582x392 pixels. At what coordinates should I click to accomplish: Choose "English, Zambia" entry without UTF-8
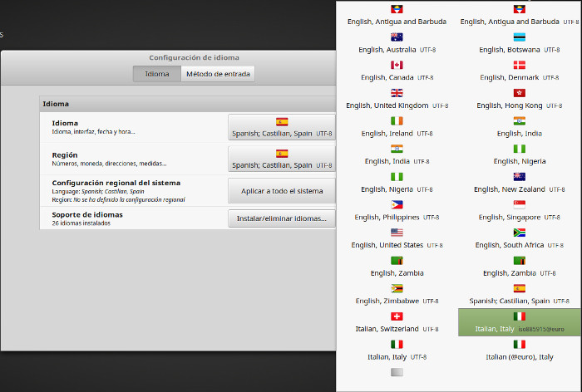pos(397,267)
